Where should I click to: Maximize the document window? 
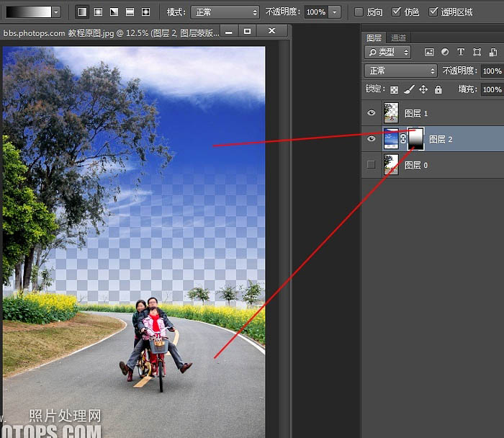(247, 31)
